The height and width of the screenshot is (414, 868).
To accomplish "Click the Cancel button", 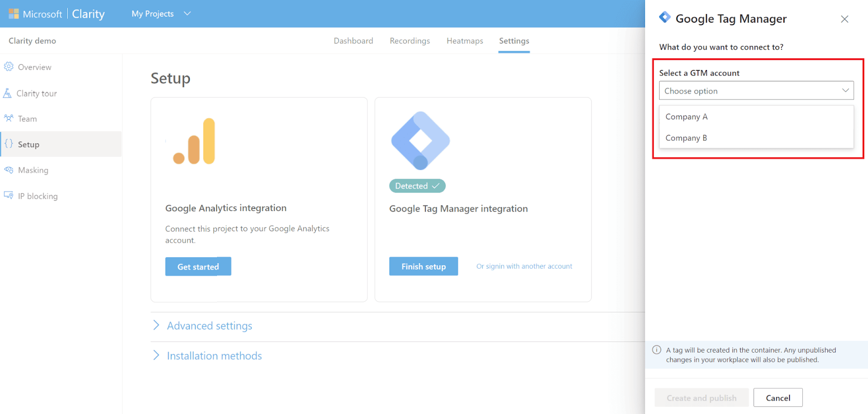I will coord(778,398).
